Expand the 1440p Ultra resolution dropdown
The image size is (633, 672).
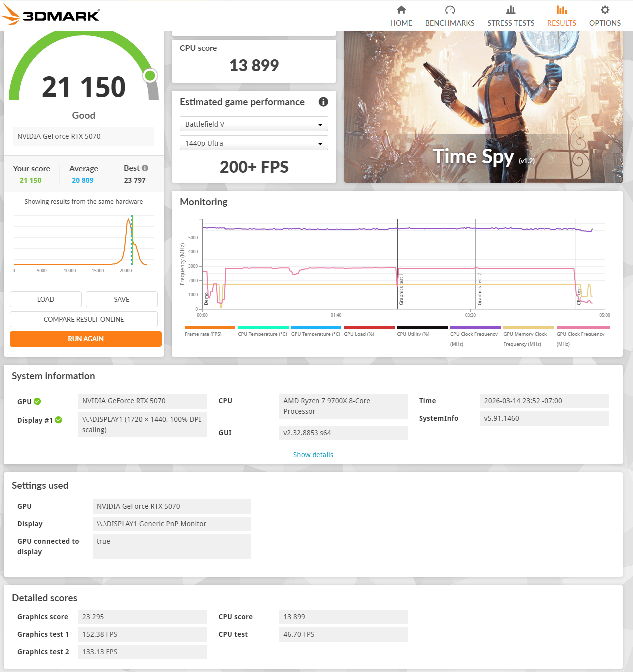(x=254, y=143)
